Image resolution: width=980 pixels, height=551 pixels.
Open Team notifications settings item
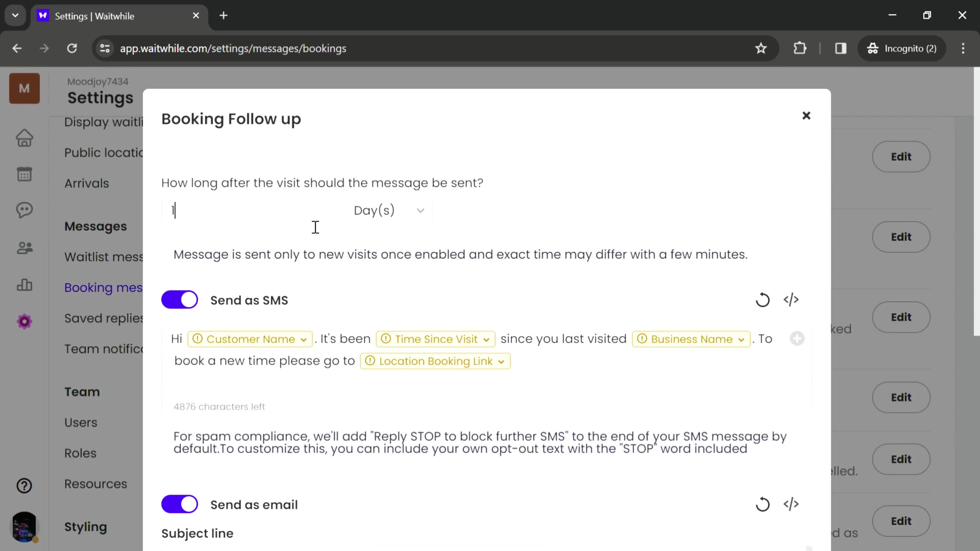tap(103, 349)
